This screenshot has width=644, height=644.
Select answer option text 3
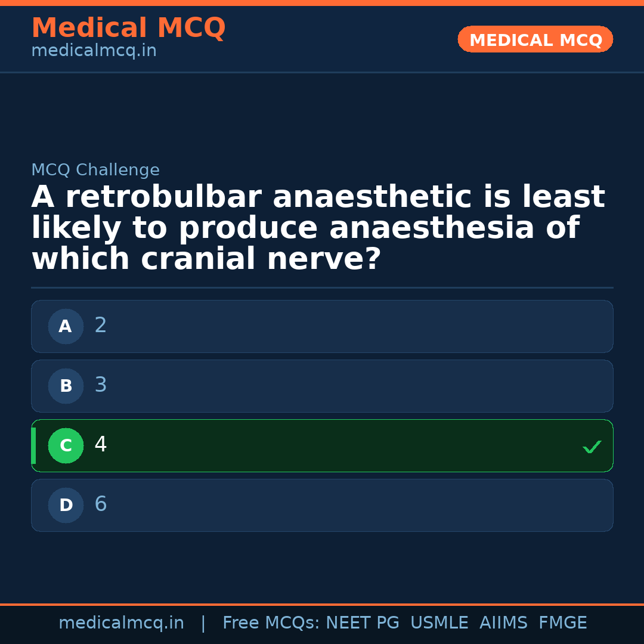pyautogui.click(x=101, y=385)
